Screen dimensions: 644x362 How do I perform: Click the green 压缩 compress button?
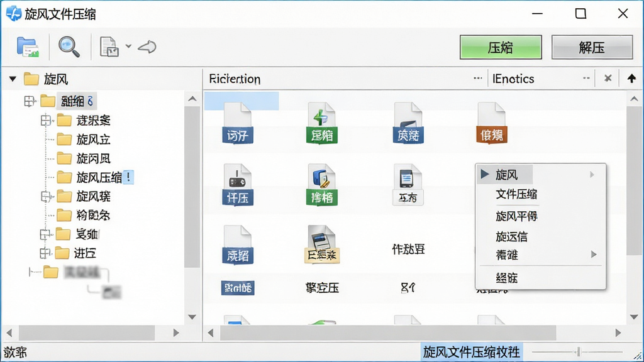(501, 47)
